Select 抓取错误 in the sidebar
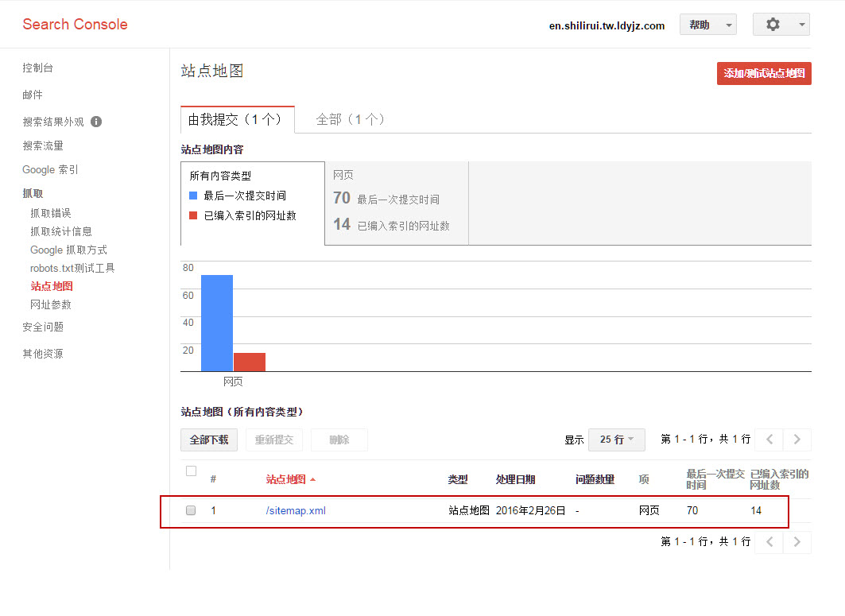Viewport: 845px width, 616px height. tap(52, 213)
